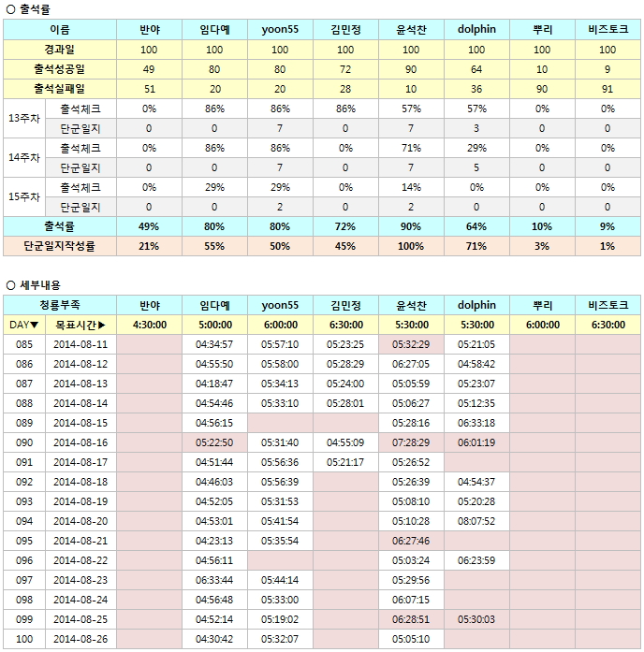Select the 100% journal rate cell
644x652 pixels.
(412, 246)
